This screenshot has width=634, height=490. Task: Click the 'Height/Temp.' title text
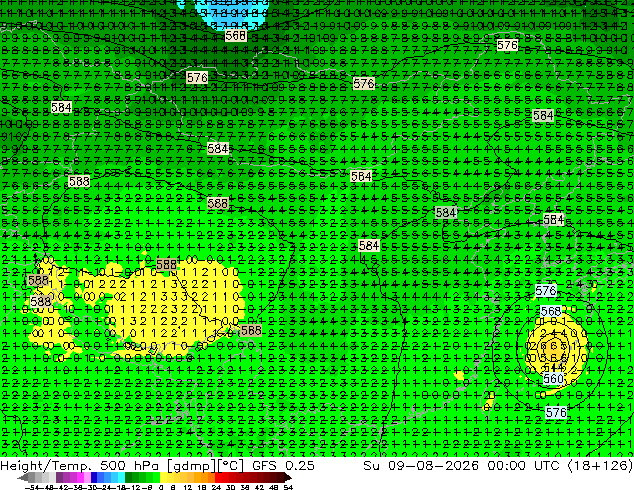tap(46, 465)
